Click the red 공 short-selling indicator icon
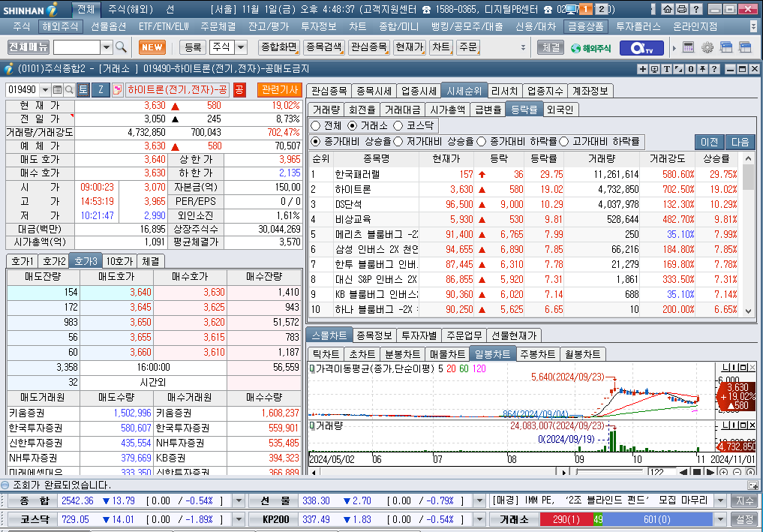Viewport: 763px width, 532px height. pyautogui.click(x=239, y=89)
